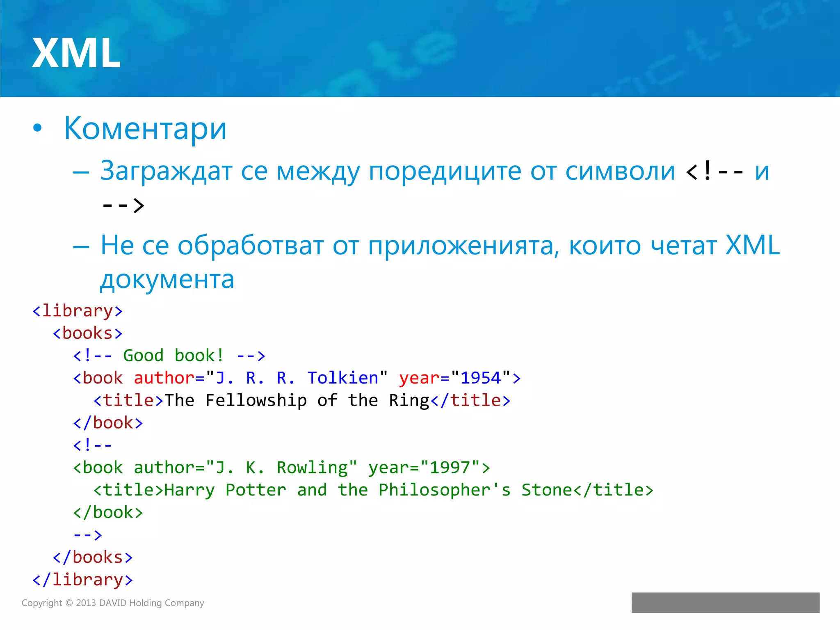Click the word 'документа'

coord(167,279)
